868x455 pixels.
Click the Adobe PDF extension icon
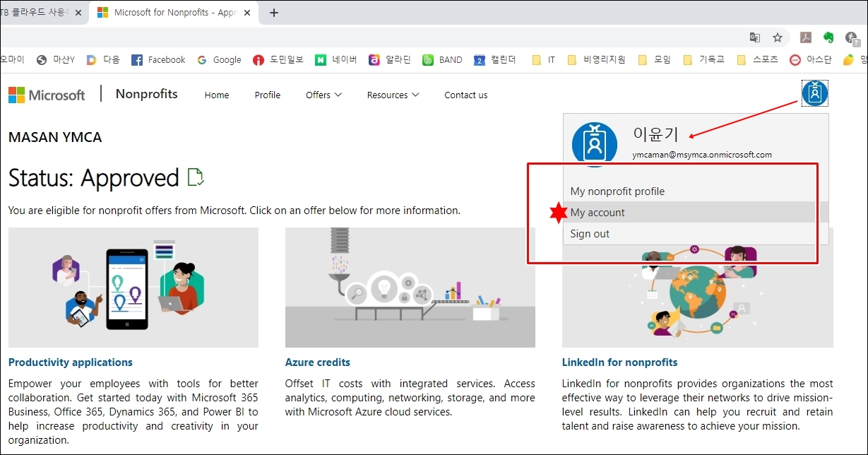805,37
